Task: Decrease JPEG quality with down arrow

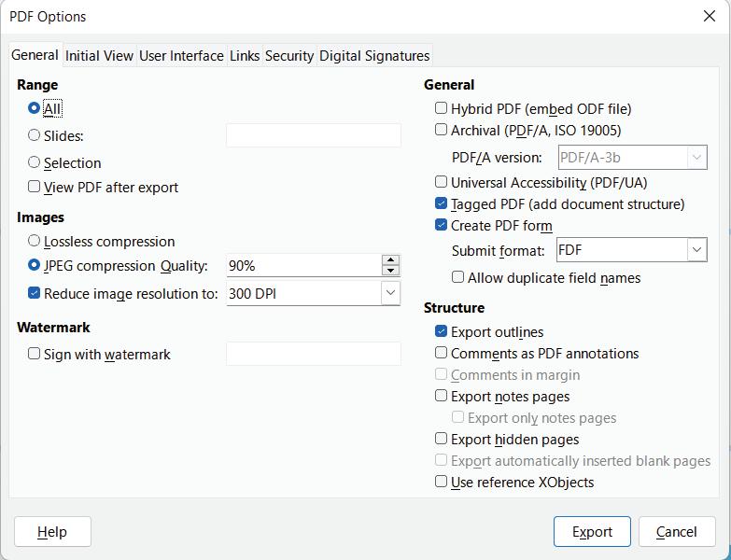Action: (x=390, y=271)
